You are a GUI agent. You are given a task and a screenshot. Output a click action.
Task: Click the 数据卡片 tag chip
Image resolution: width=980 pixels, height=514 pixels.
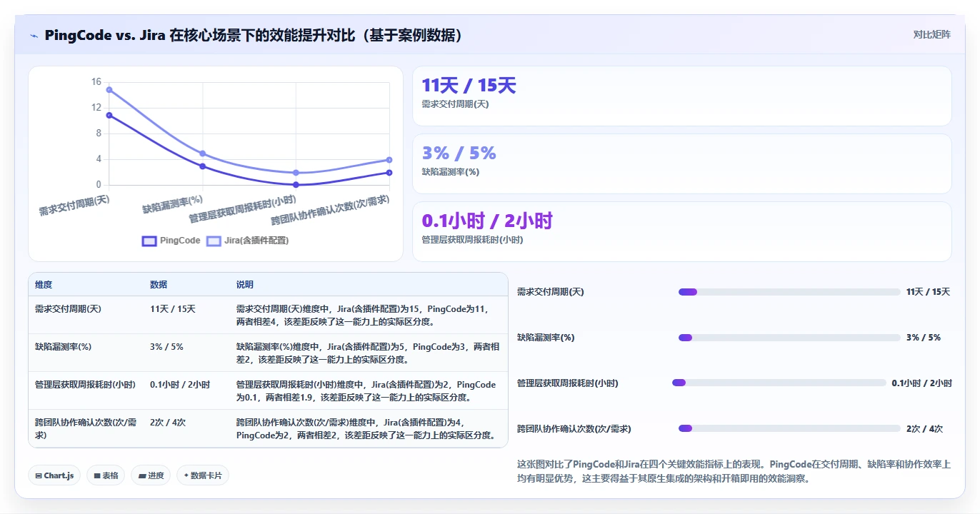(203, 475)
